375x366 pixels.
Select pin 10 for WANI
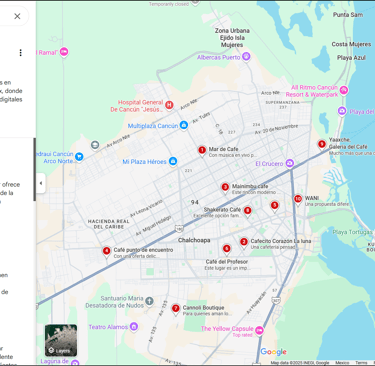[x=298, y=200]
